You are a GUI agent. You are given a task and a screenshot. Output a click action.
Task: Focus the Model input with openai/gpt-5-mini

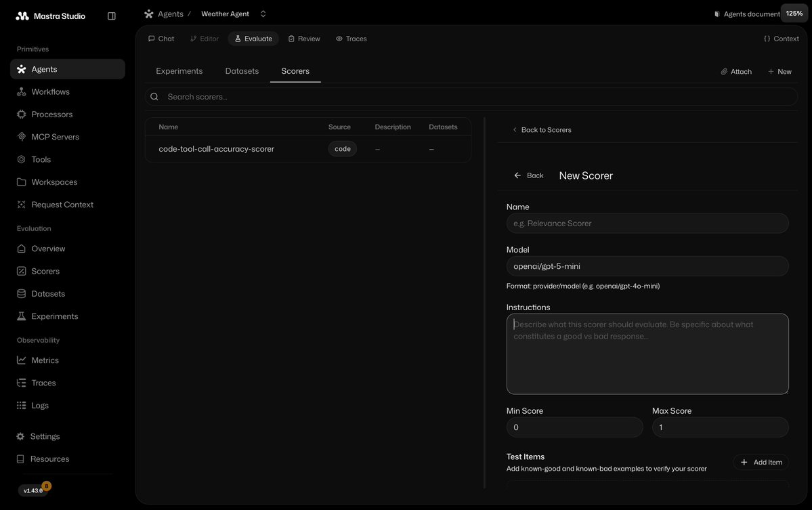click(x=647, y=266)
